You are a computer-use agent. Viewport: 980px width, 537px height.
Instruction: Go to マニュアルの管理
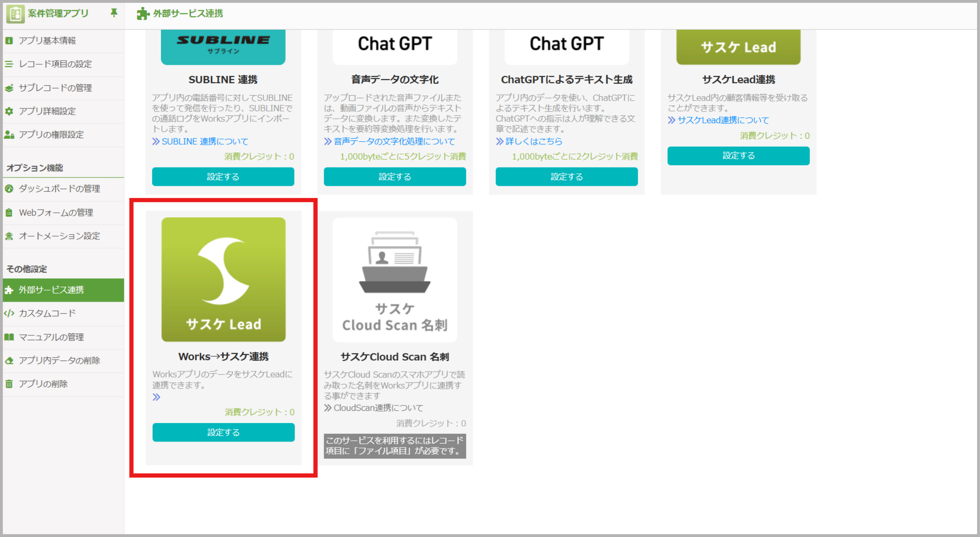pos(63,337)
